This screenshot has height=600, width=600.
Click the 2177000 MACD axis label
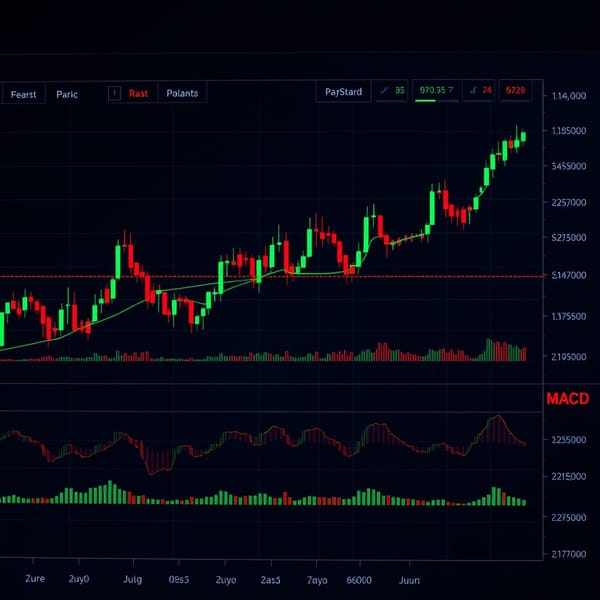click(x=569, y=554)
